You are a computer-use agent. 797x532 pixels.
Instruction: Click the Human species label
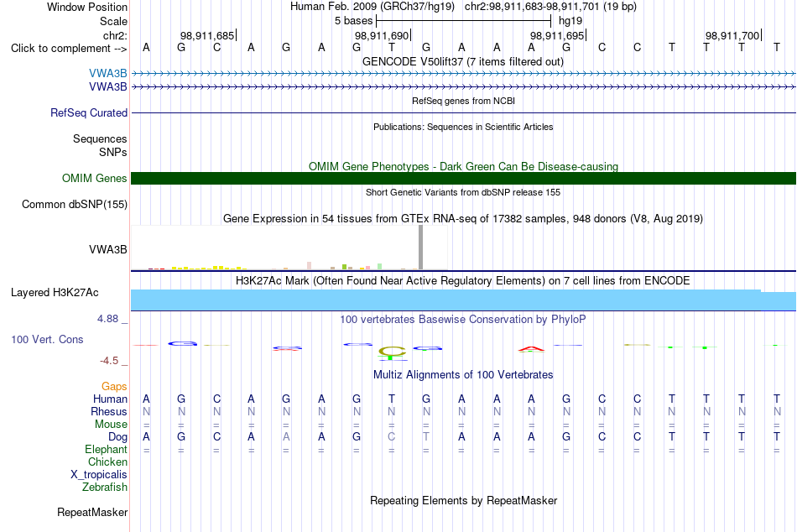[110, 399]
